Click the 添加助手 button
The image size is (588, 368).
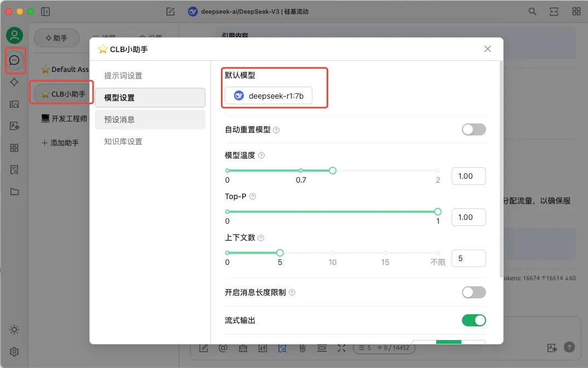[60, 143]
